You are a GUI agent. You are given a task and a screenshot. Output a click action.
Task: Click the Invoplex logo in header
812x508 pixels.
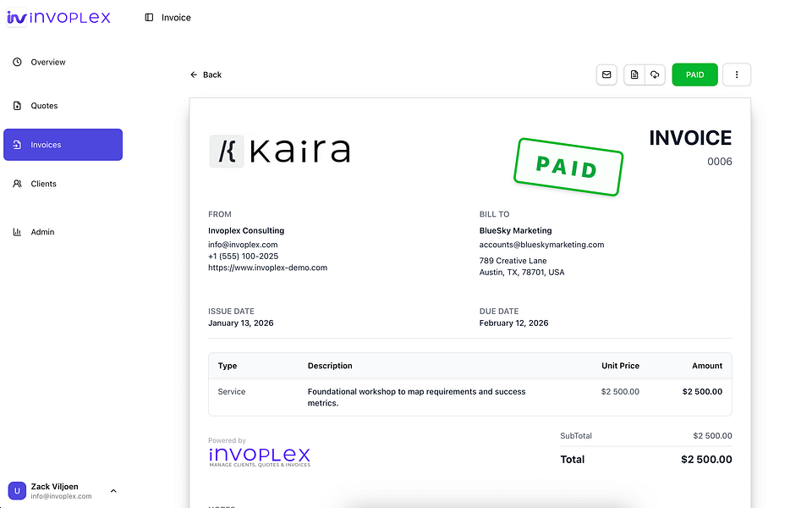(58, 17)
